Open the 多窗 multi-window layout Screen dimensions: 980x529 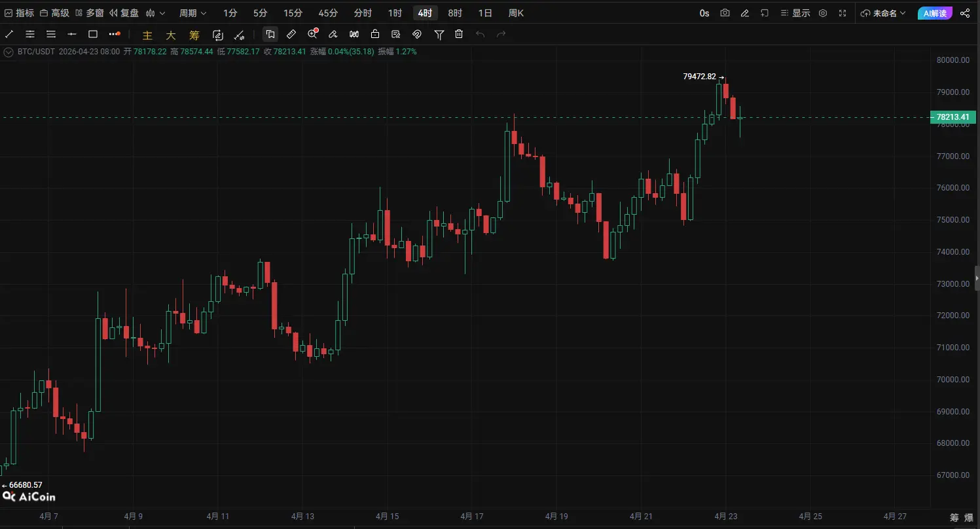pyautogui.click(x=90, y=13)
